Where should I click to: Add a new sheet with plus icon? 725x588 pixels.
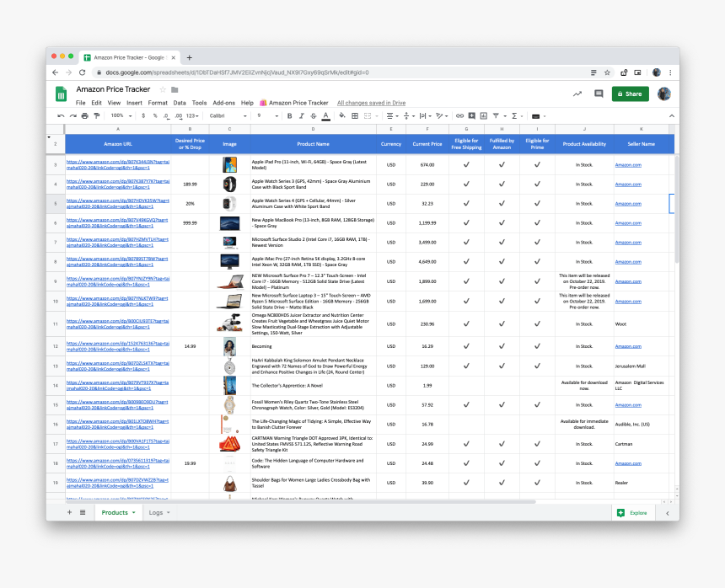(x=69, y=512)
